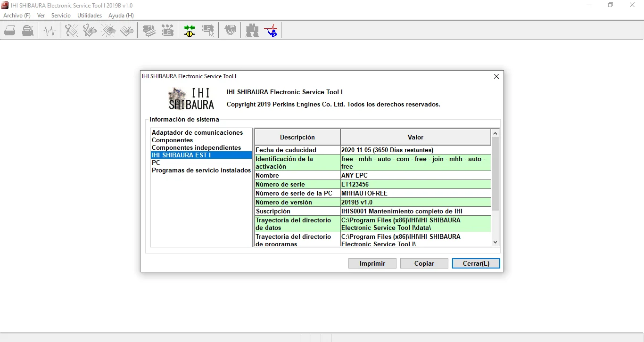Open the Servicio menu
Screen dimensions: 644x342
click(61, 16)
